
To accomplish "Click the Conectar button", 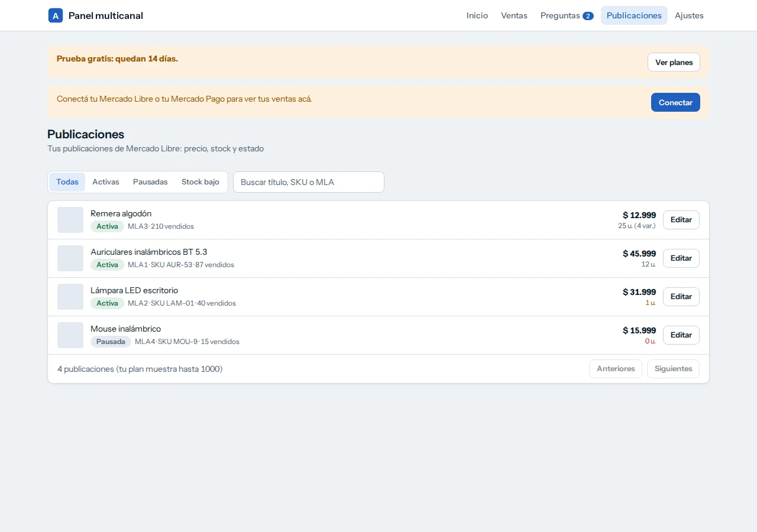I will 675,102.
